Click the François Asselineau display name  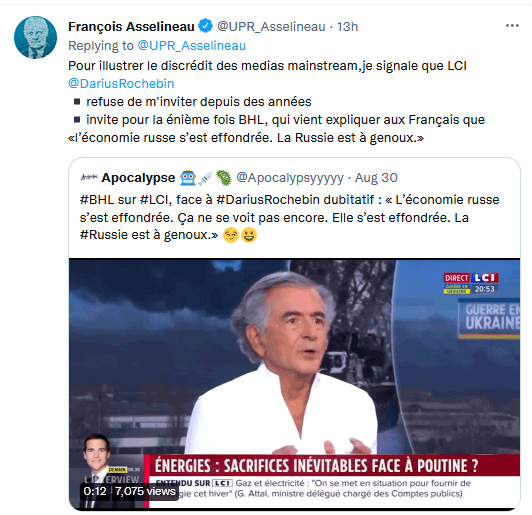coord(131,26)
